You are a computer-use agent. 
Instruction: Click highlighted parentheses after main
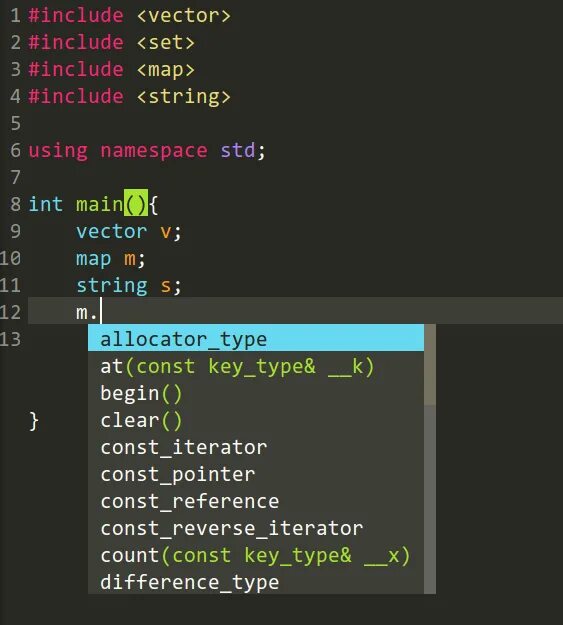[x=136, y=203]
